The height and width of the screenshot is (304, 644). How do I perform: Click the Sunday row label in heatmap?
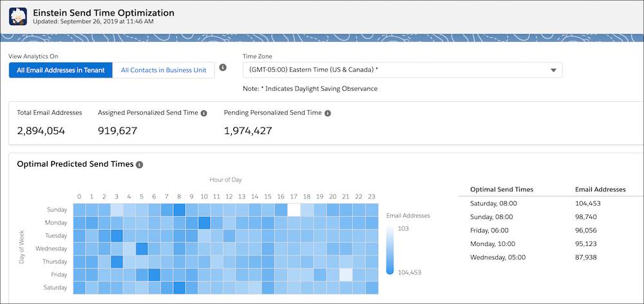click(57, 210)
